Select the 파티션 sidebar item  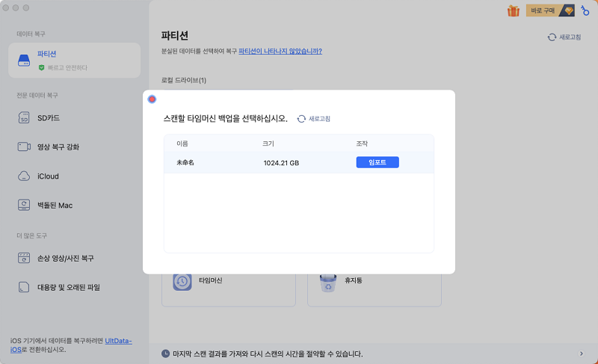point(74,61)
